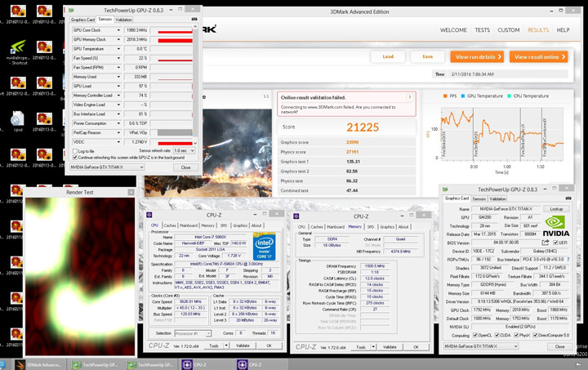588x370 pixels.
Task: Click the sensors list scroll-down arrow
Action: pyautogui.click(x=195, y=143)
